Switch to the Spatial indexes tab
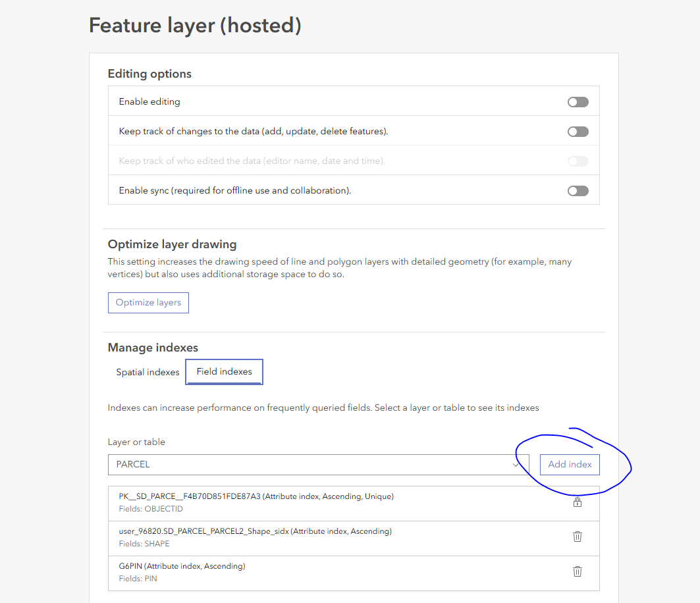The height and width of the screenshot is (603, 700). [148, 372]
